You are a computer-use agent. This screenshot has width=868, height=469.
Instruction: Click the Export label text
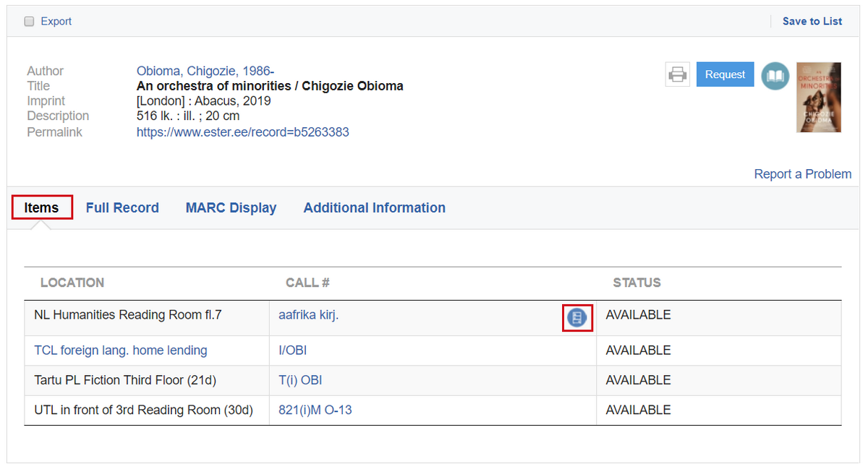click(x=56, y=22)
